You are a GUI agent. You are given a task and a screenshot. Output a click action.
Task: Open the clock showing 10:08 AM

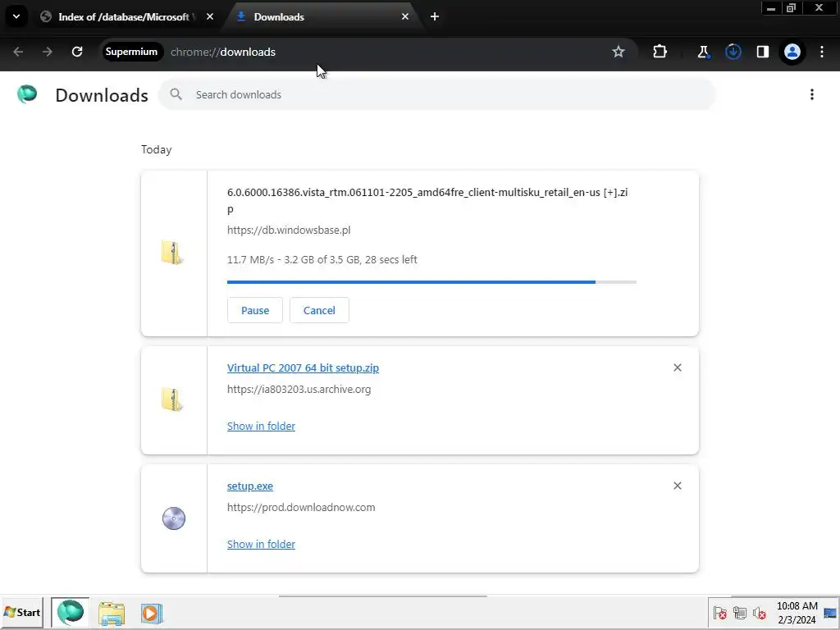point(797,613)
